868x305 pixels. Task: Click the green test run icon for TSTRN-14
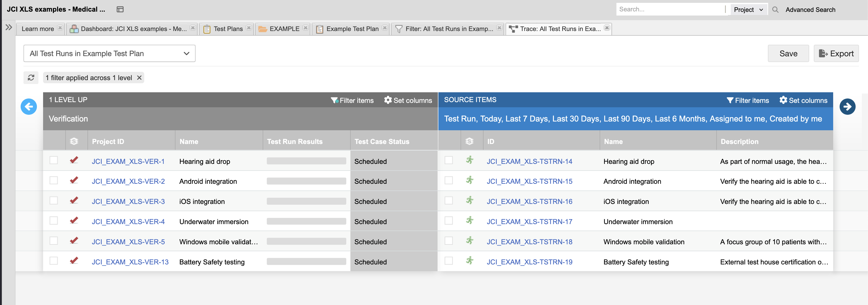[x=470, y=161]
